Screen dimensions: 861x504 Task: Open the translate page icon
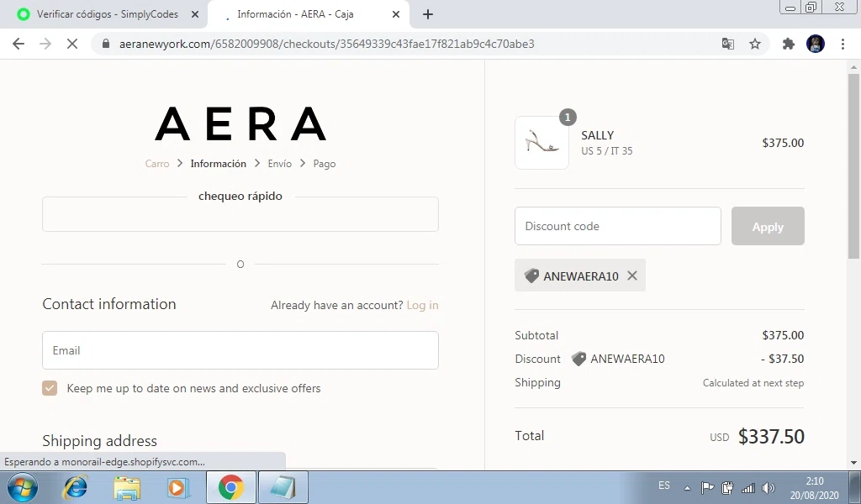728,44
